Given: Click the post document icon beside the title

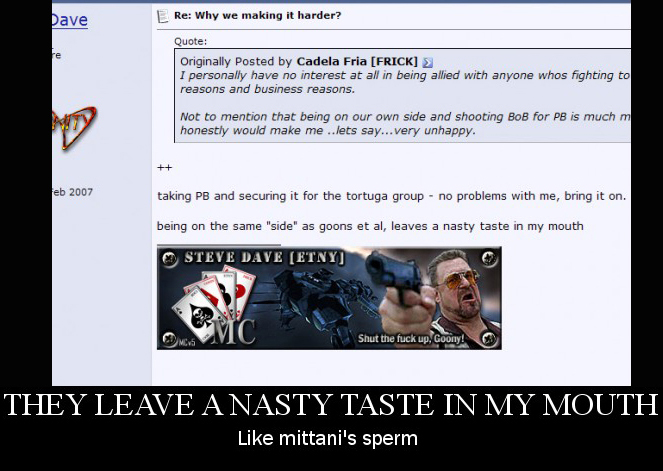Looking at the screenshot, I should click(x=162, y=16).
